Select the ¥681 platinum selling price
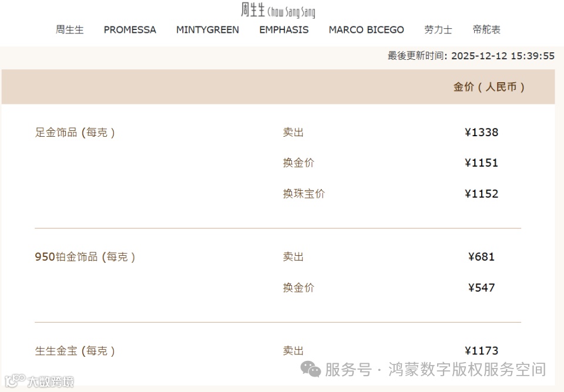The image size is (564, 392). pos(481,256)
